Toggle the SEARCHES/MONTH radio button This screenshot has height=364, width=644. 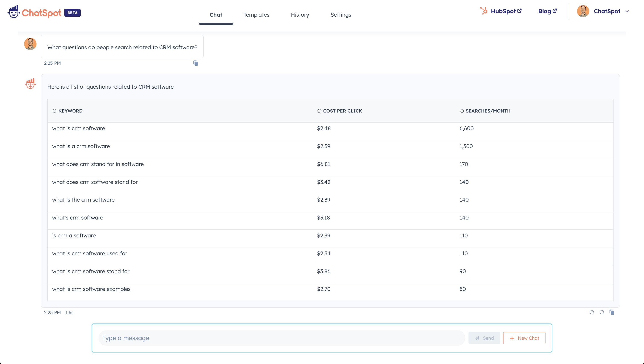tap(462, 111)
